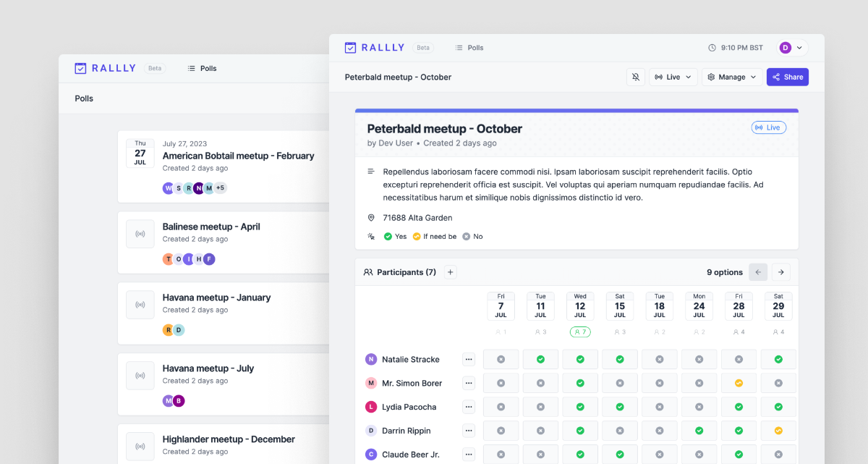Open the user avatar D dropdown

pyautogui.click(x=792, y=48)
